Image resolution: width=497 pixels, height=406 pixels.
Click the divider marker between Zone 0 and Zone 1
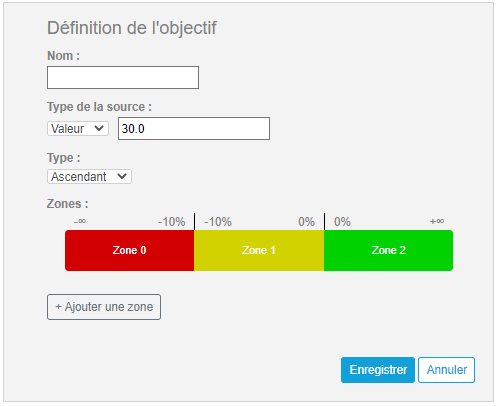pyautogui.click(x=194, y=222)
